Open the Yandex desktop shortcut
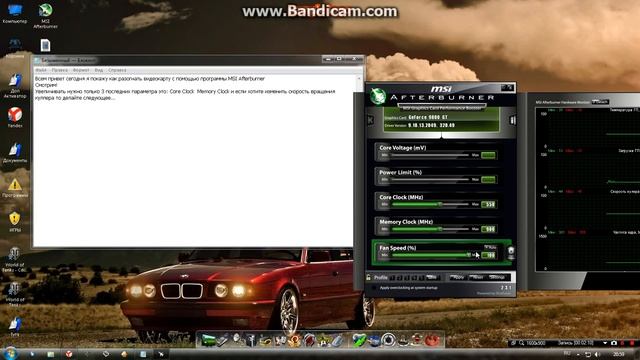This screenshot has height=360, width=640. point(15,117)
